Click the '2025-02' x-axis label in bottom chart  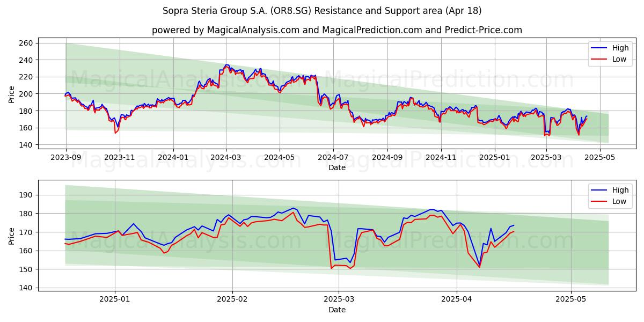point(233,300)
